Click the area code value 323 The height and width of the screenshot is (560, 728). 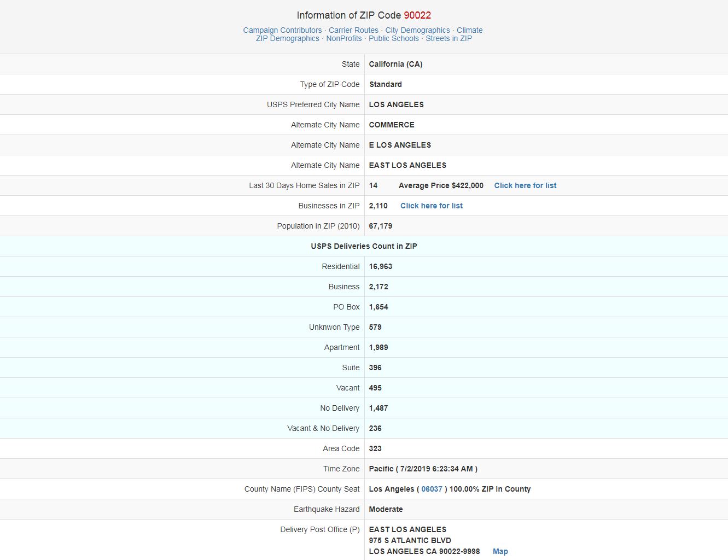coord(375,448)
